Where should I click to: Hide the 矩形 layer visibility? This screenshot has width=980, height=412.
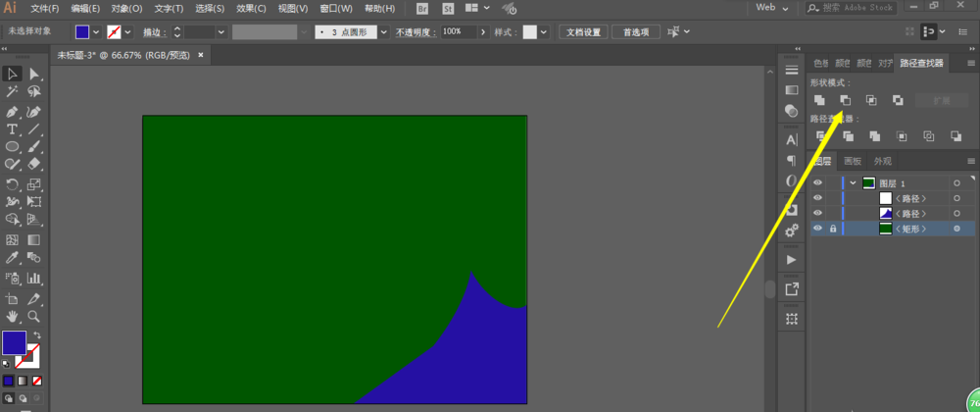817,229
